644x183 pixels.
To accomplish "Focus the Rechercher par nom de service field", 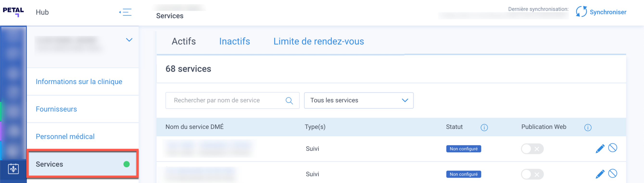I will pos(225,100).
